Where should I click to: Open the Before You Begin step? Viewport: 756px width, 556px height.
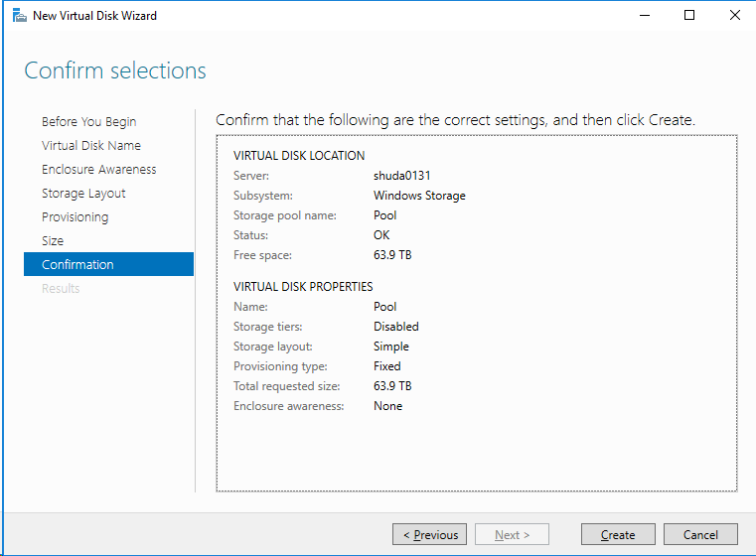click(89, 121)
